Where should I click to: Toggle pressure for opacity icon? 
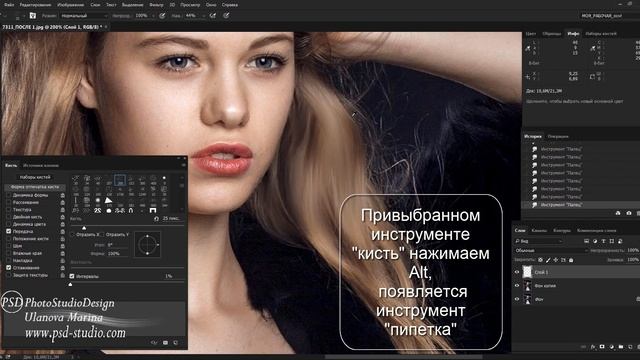[162, 16]
